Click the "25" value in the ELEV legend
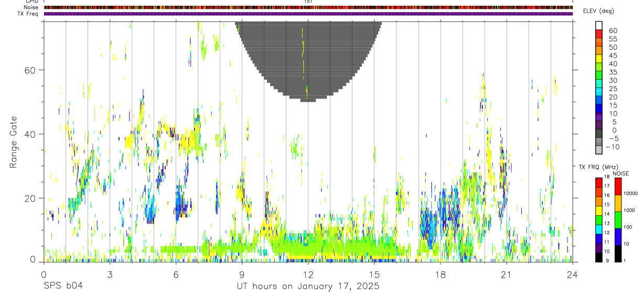Screen dimensions: 644x297 [x=613, y=89]
